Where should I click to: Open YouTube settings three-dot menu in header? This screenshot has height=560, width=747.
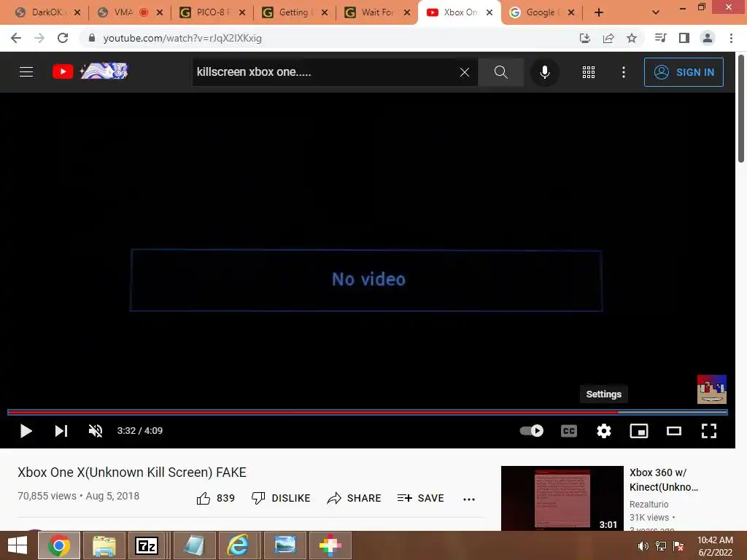point(624,72)
